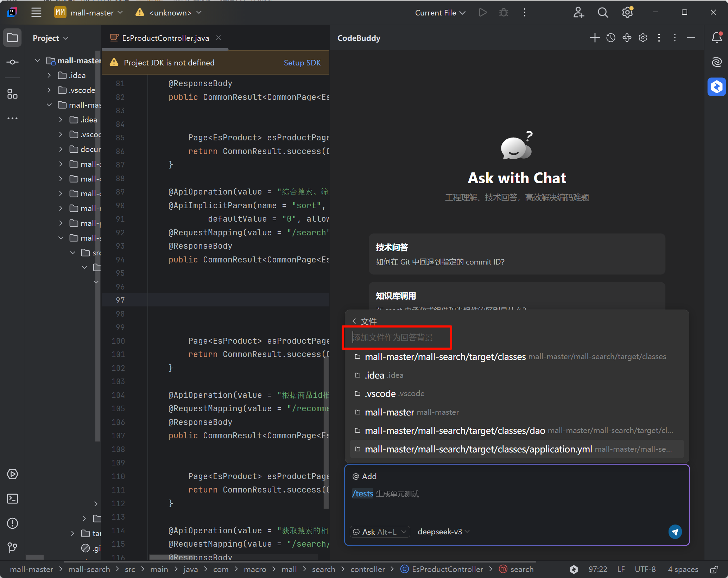Image resolution: width=728 pixels, height=578 pixels.
Task: Expand the top-level .idea folder
Action: [x=49, y=75]
